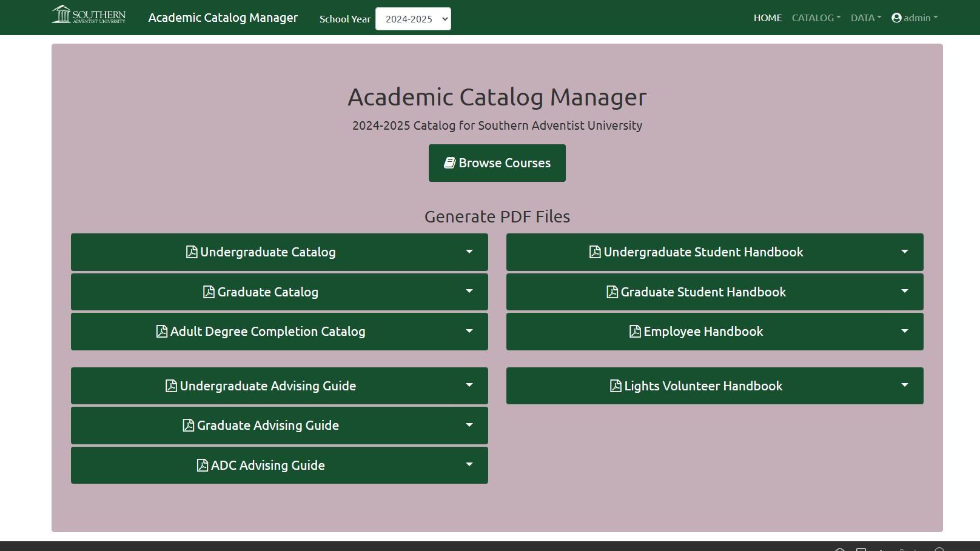Go to the HOME navigation link
Screen dimensions: 980x551
767,18
